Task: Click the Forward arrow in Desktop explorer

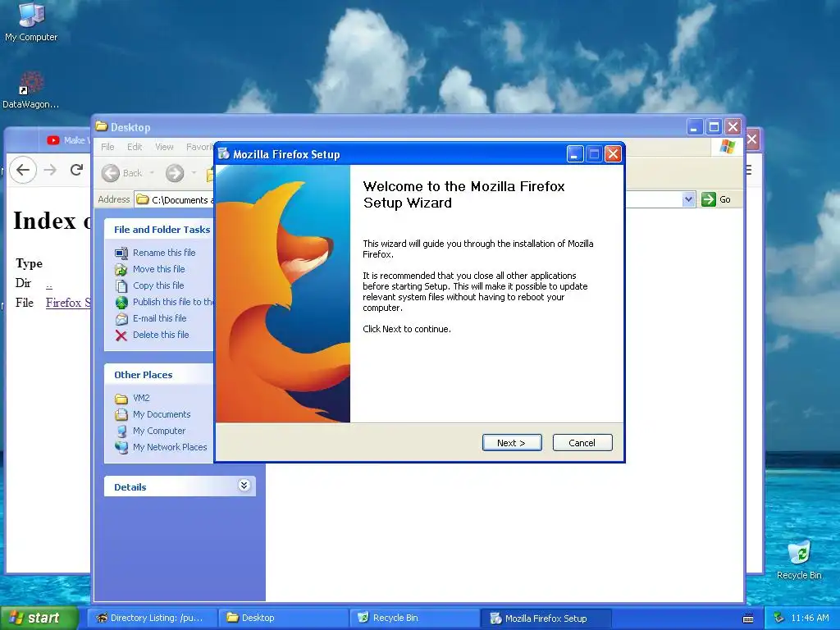Action: (175, 173)
